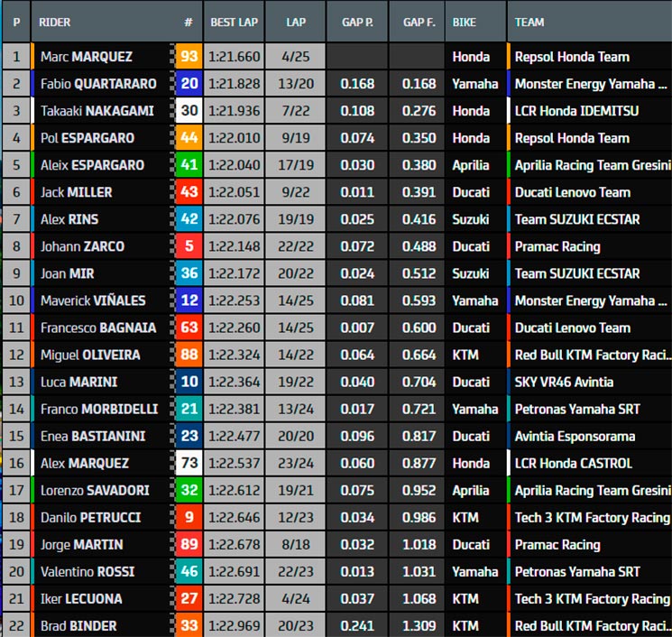
Task: Click the # column header
Action: pos(189,22)
